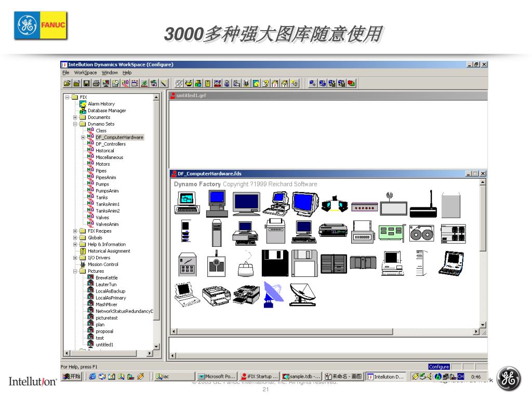Screen dimensions: 532x399
Task: Collapse the Dynamo Sets folder
Action: (x=75, y=124)
